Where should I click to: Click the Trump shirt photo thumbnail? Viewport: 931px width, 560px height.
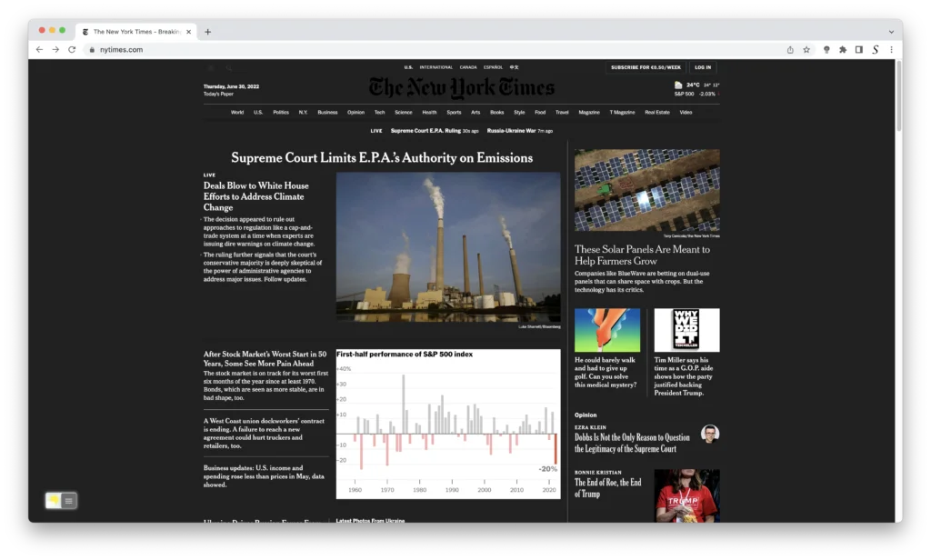pyautogui.click(x=687, y=495)
